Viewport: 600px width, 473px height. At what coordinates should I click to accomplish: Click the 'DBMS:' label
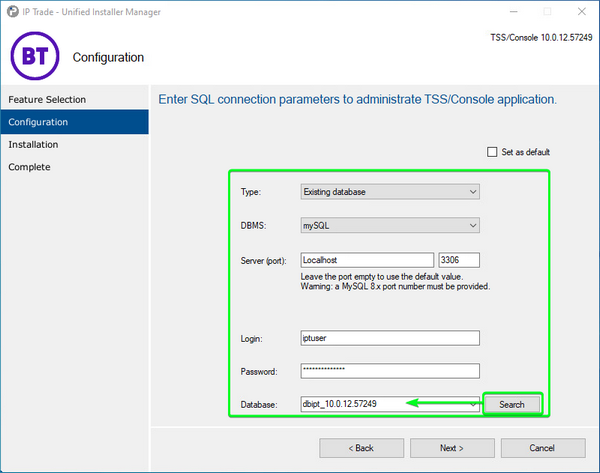point(253,225)
